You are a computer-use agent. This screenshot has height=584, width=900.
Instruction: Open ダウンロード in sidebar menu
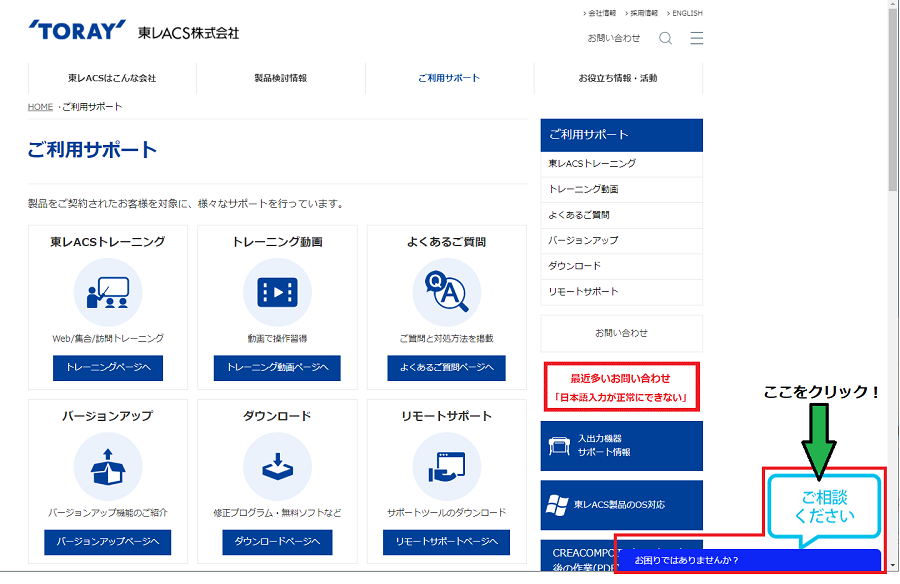[x=622, y=266]
